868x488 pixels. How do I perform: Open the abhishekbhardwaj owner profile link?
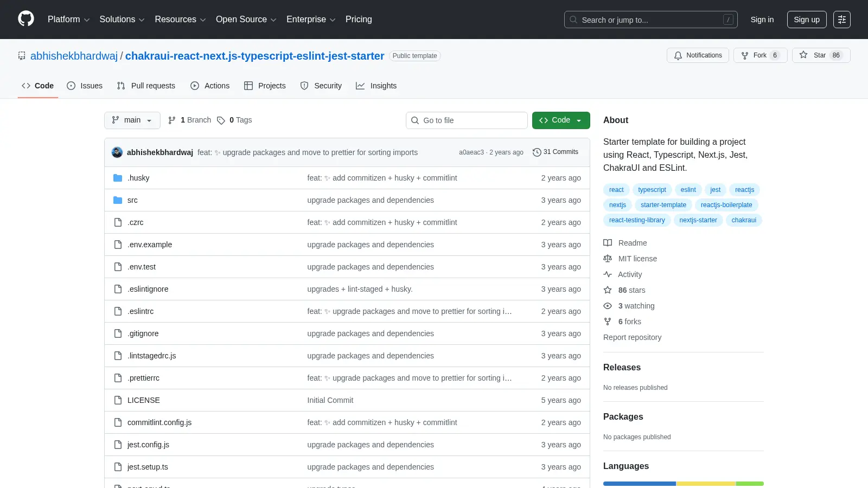pos(74,56)
